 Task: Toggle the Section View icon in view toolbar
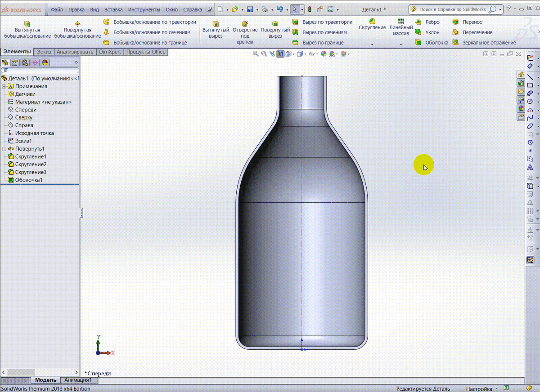click(x=280, y=54)
